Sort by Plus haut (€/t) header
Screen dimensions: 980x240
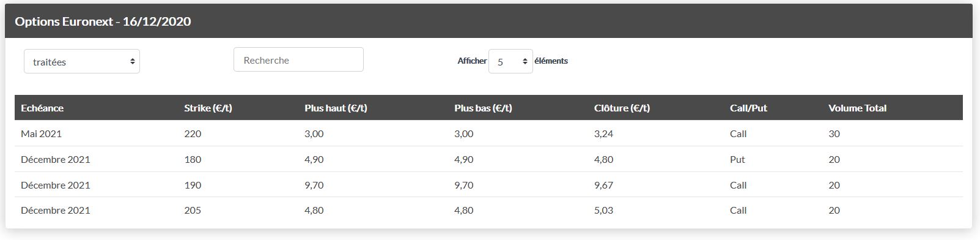[x=336, y=108]
